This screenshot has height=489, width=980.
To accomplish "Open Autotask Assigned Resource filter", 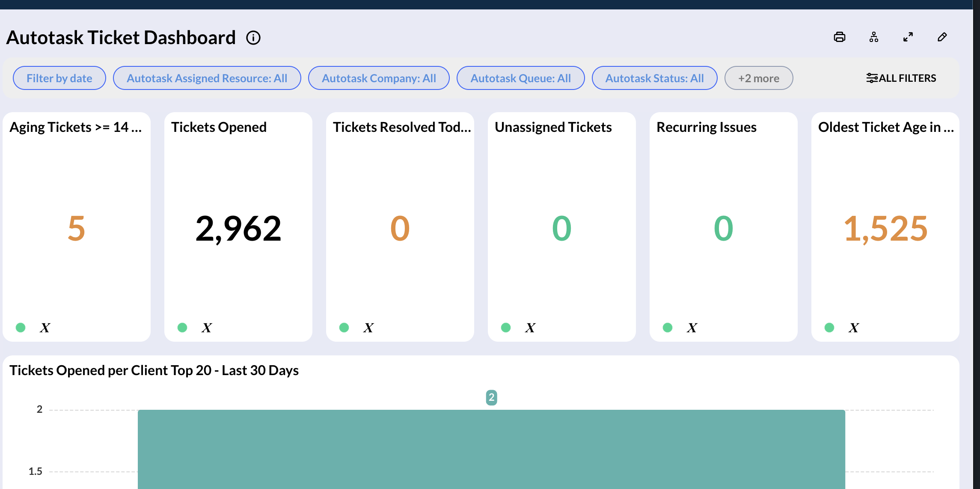I will pyautogui.click(x=207, y=78).
